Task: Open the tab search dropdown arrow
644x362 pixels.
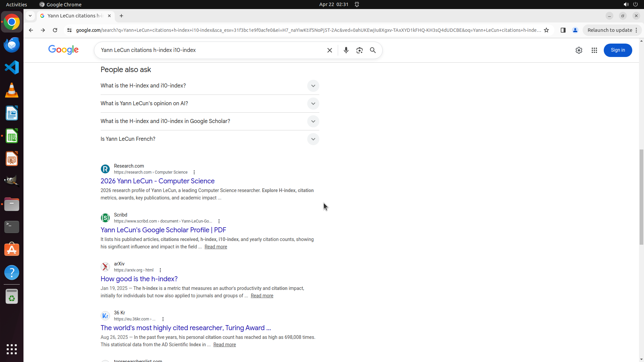Action: click(30, 16)
